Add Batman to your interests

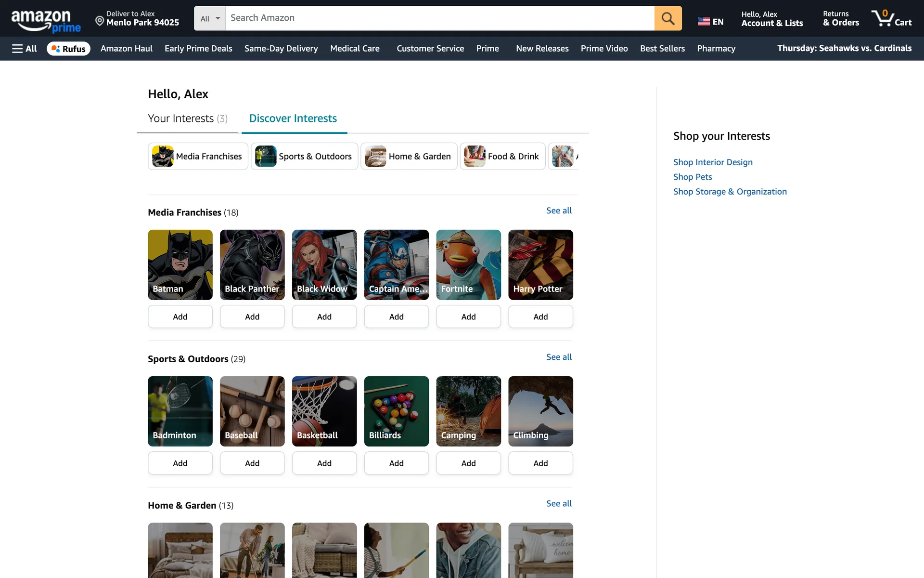[x=180, y=316]
